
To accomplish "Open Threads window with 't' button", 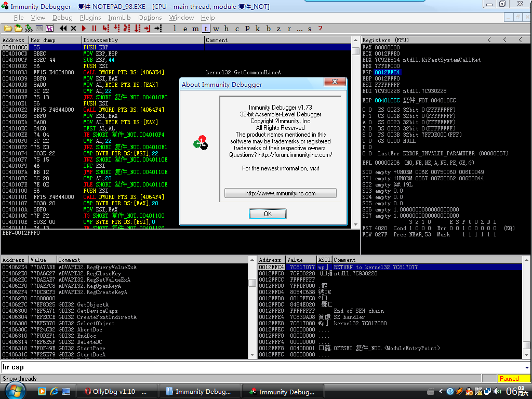I will pos(206,29).
